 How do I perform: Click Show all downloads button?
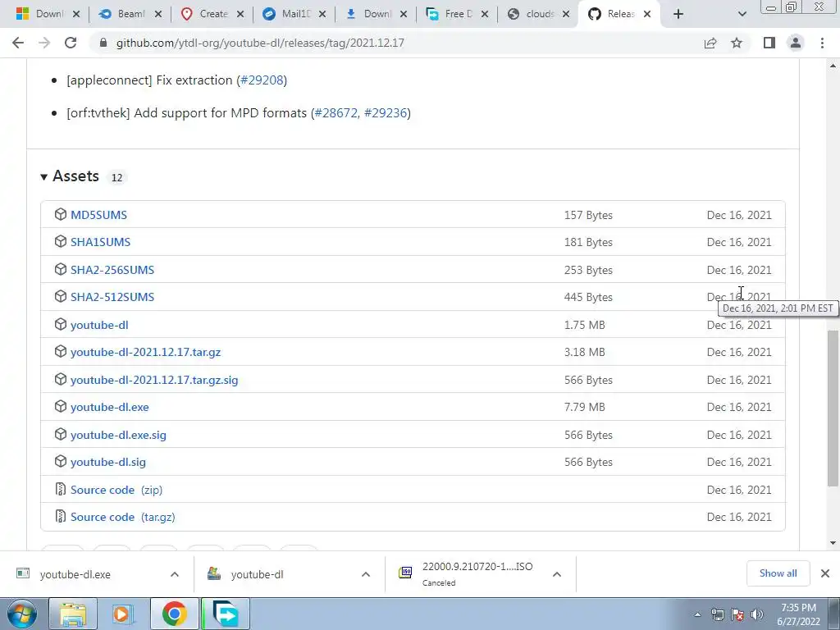pyautogui.click(x=778, y=573)
